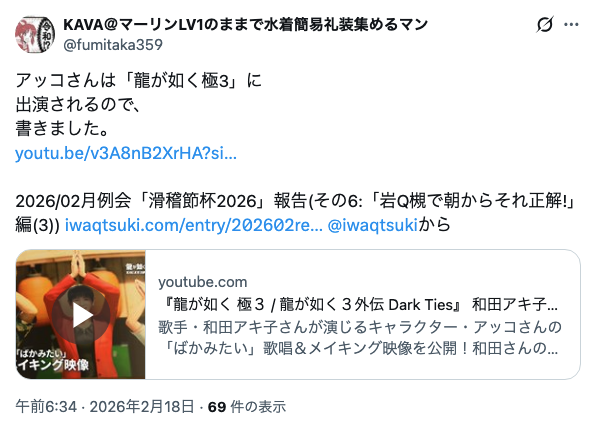Open the @fumitaka359 handle

(x=113, y=45)
